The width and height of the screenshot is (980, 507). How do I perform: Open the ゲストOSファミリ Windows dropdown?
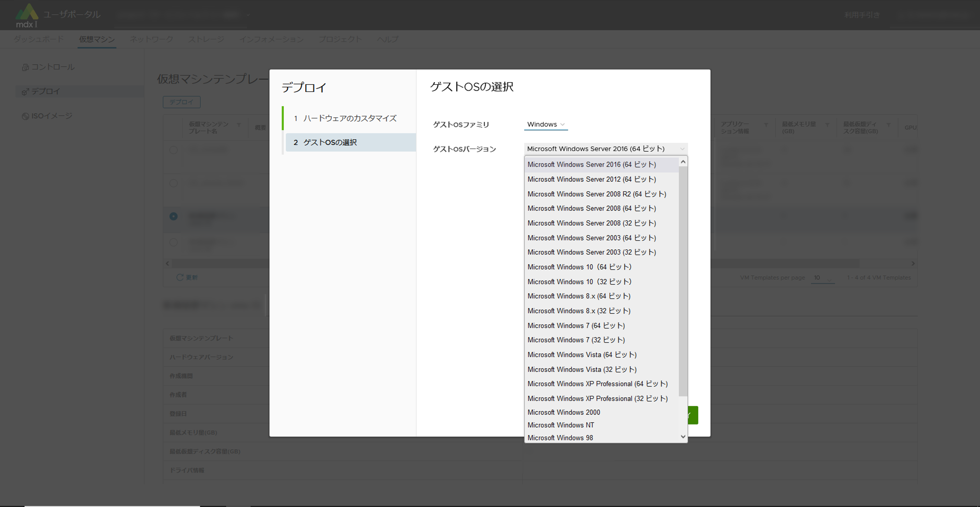(546, 124)
